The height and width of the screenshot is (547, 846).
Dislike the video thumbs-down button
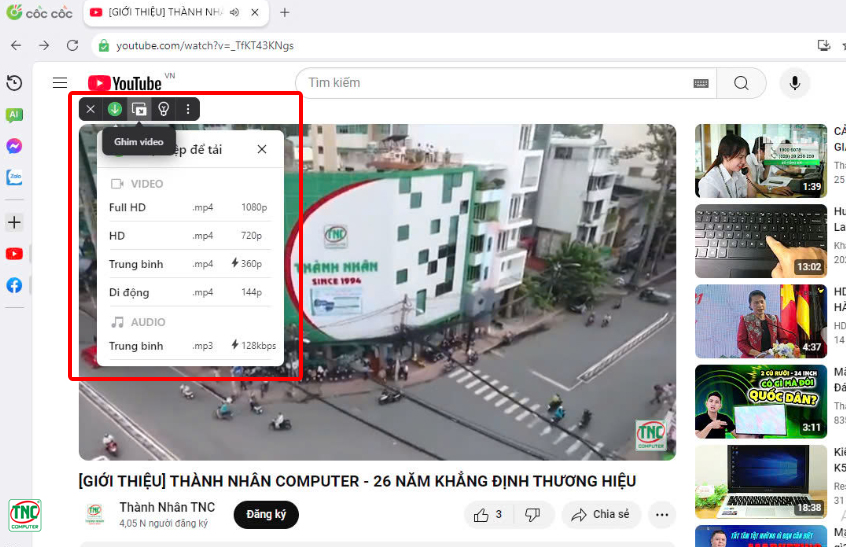[533, 515]
